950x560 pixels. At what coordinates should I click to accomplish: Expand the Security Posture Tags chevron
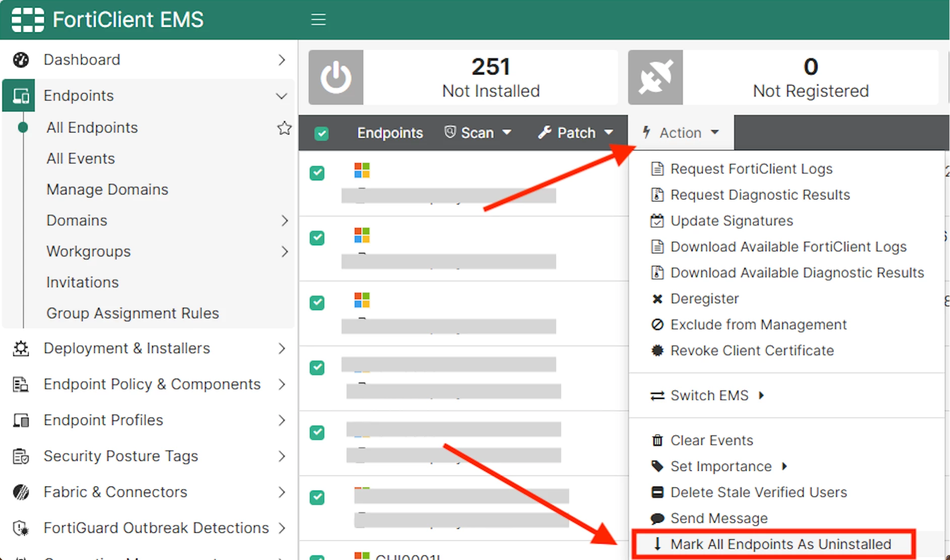click(282, 456)
